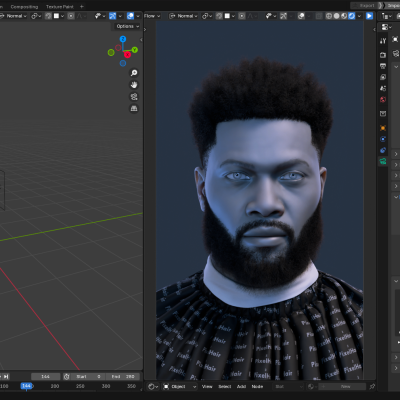Open the node editor's editor type selector
The height and width of the screenshot is (400, 400).
pyautogui.click(x=153, y=387)
